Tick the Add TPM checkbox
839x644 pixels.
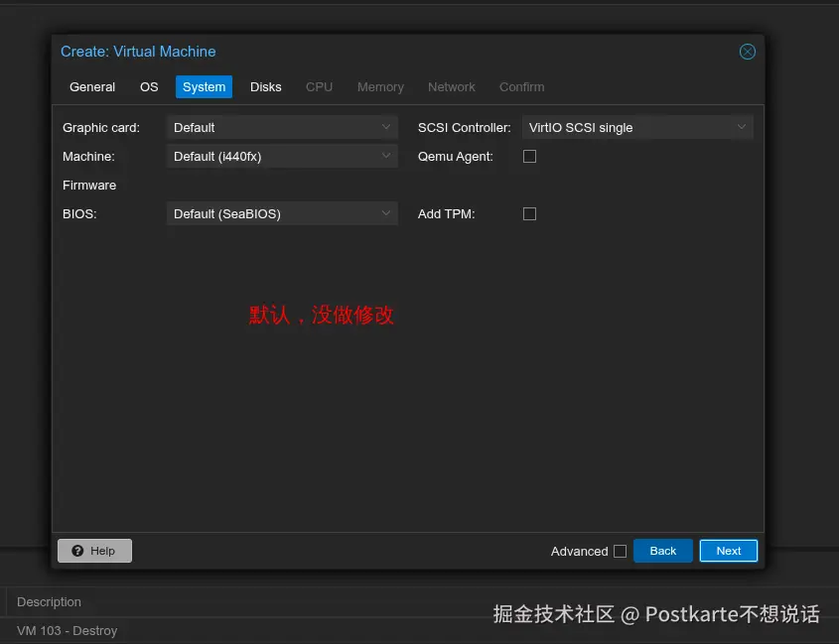(x=529, y=214)
